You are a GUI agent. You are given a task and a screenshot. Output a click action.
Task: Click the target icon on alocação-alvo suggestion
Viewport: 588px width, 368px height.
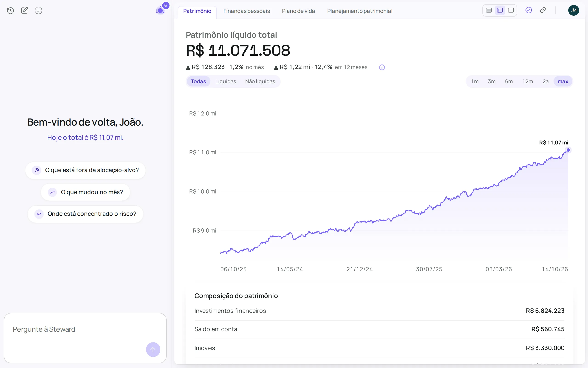37,170
